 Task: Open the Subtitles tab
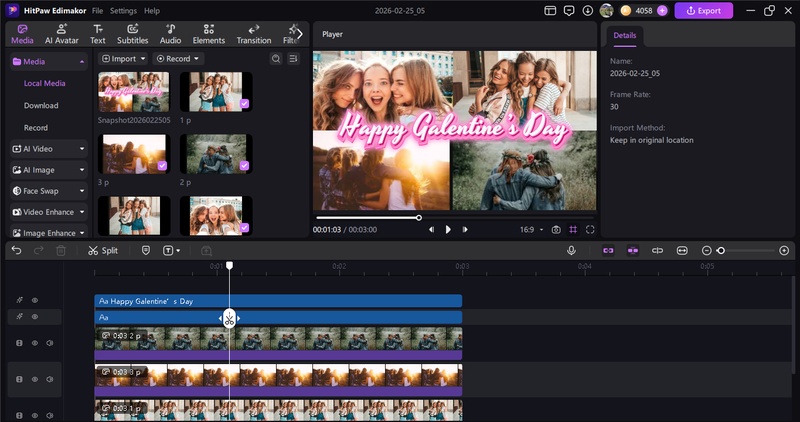pyautogui.click(x=133, y=34)
